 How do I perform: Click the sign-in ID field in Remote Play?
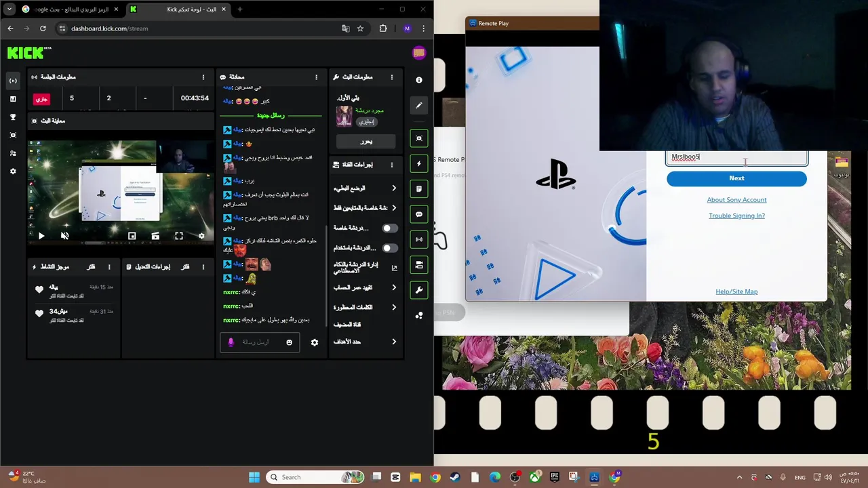[x=736, y=158]
